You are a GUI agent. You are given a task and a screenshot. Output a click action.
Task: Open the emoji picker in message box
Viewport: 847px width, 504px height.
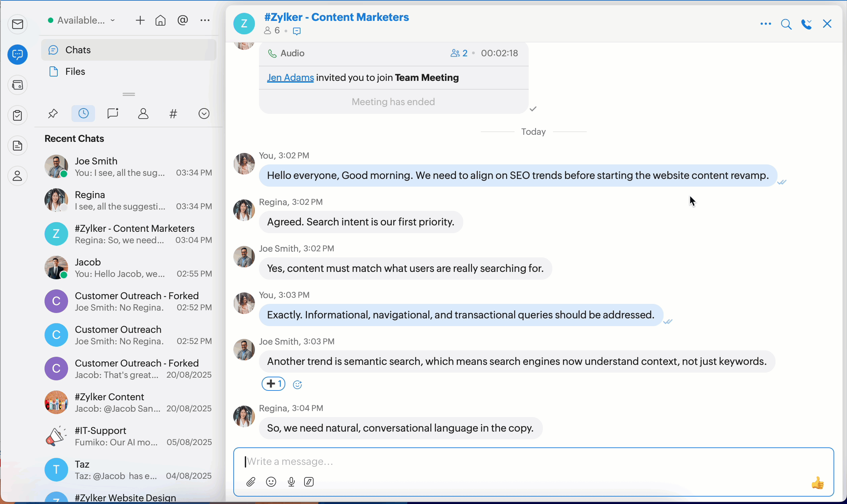click(x=271, y=482)
